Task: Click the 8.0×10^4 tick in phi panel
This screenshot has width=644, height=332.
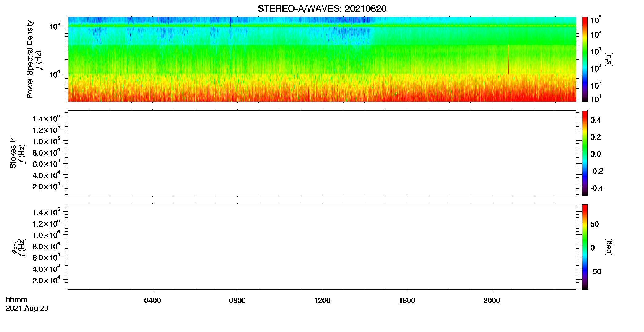Action: [x=47, y=246]
